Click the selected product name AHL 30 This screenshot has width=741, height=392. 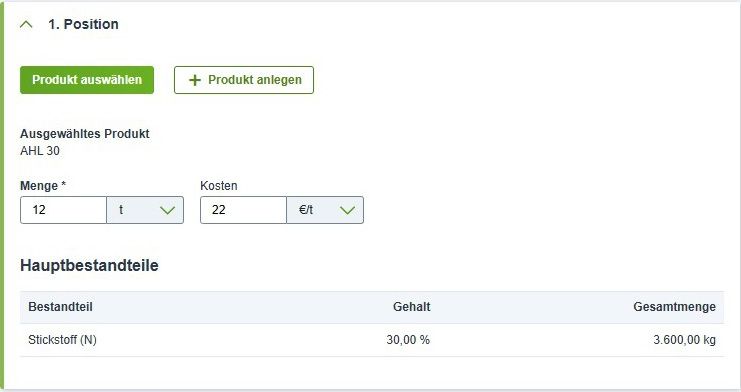coord(40,151)
